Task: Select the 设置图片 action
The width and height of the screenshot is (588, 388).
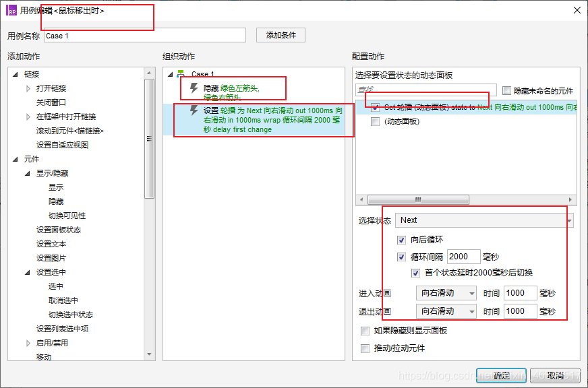Action: coord(51,258)
